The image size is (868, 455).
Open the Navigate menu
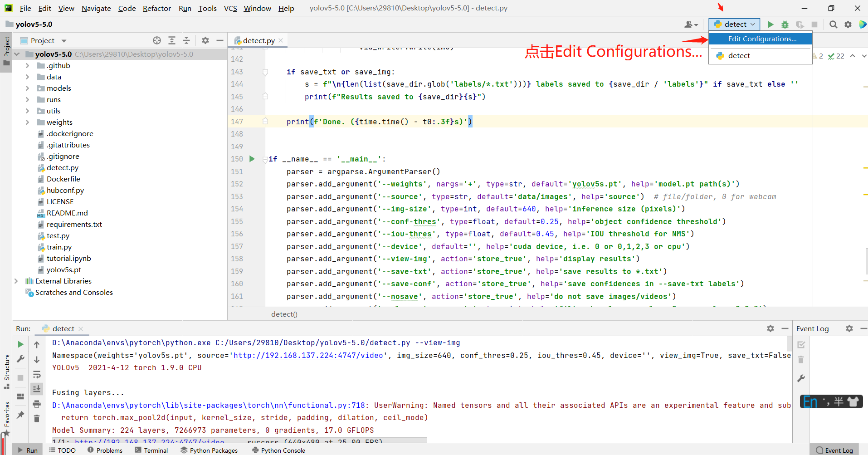point(96,8)
